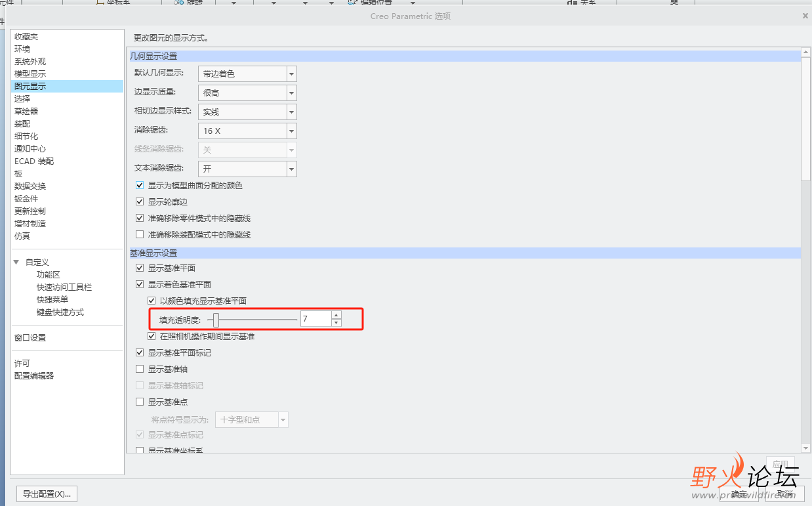
Task: Toggle 在照相机操作期间显示基准 checkbox
Action: pos(152,336)
